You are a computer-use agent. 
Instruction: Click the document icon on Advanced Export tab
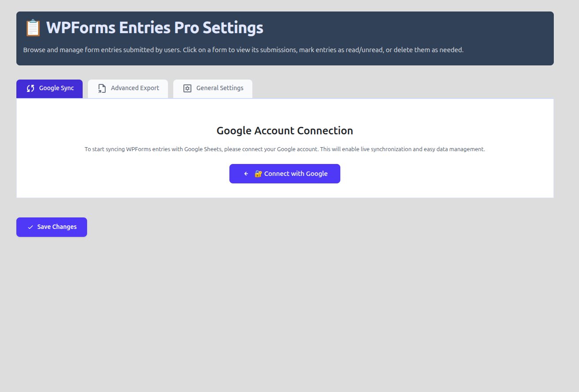point(102,88)
